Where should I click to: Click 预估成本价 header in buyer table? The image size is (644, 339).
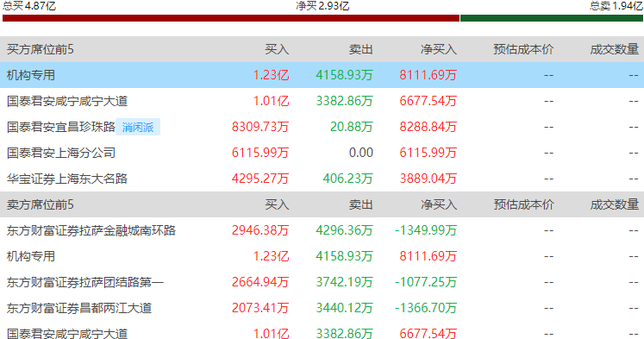pos(523,50)
